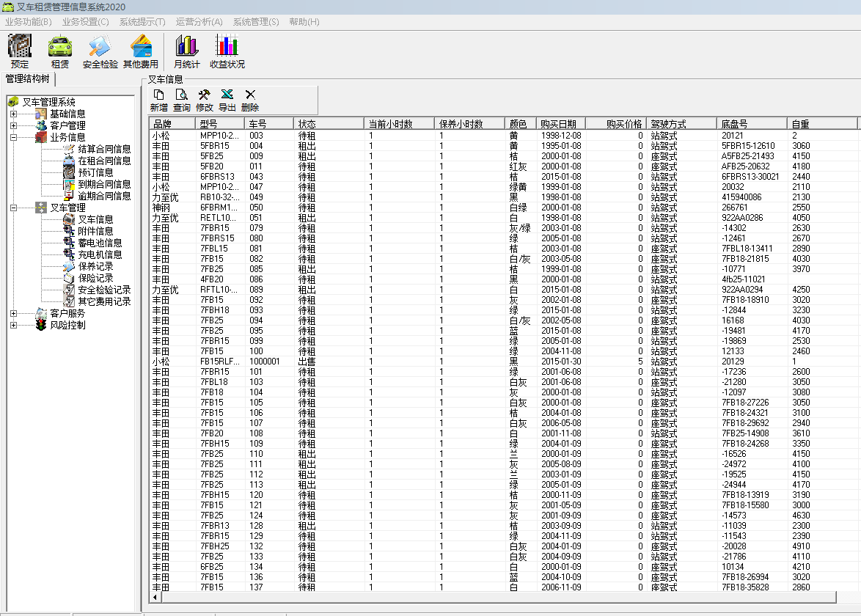
Task: Collapse the 叉车管理 tree node
Action: (x=13, y=208)
